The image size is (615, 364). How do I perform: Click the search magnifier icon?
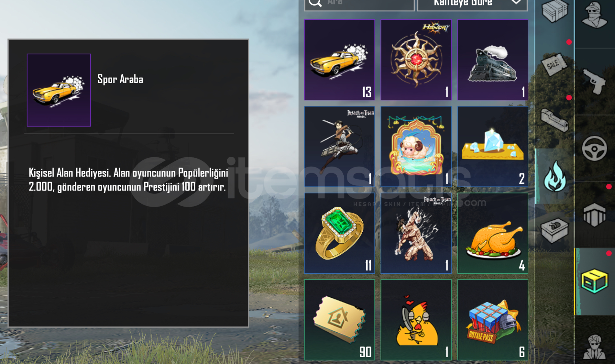click(315, 3)
